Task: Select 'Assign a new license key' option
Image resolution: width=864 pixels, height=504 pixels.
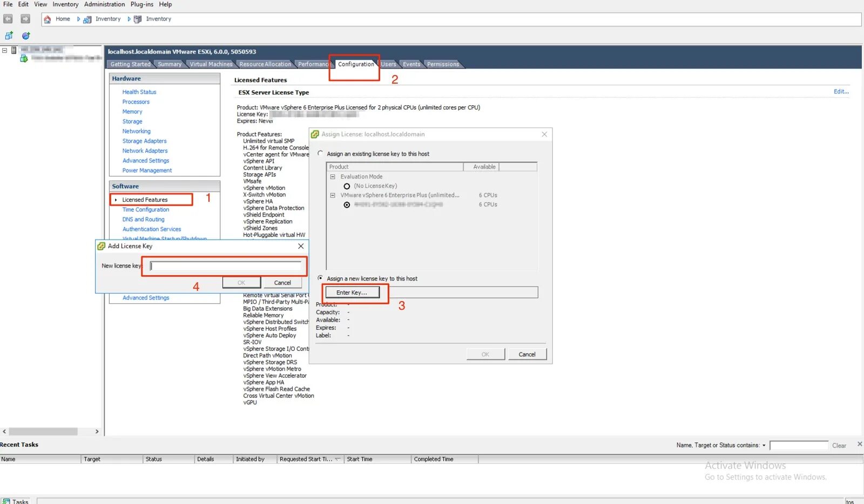Action: tap(320, 278)
